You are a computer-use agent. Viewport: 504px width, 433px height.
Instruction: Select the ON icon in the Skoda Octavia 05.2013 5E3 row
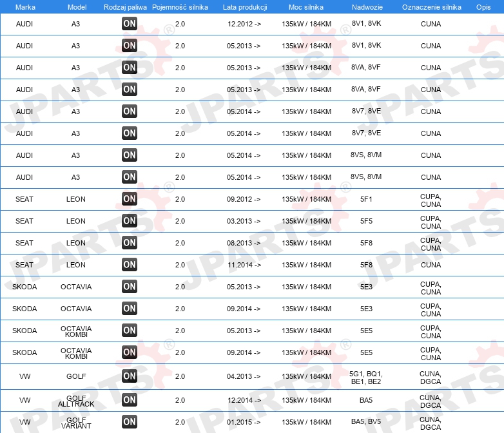(130, 287)
